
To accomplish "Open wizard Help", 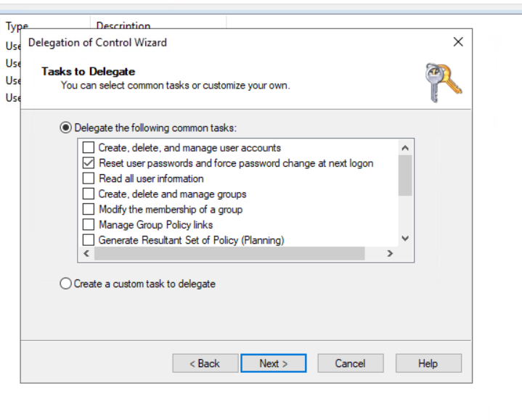I will pyautogui.click(x=428, y=363).
